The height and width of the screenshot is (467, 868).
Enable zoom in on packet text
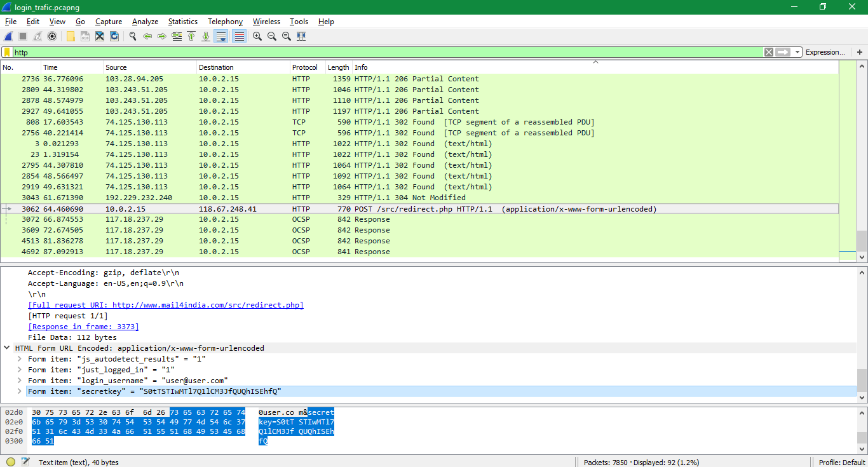coord(257,36)
